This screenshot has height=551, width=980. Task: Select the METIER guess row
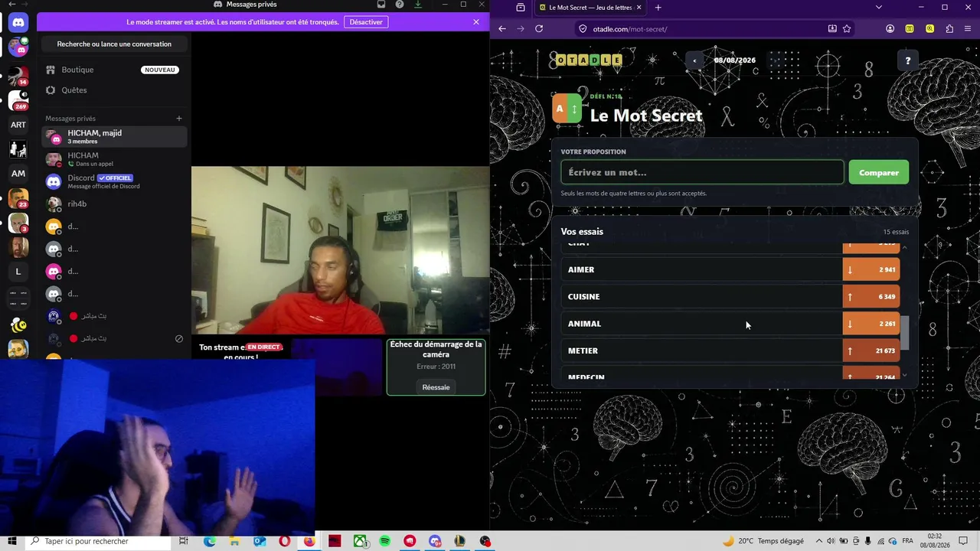[x=730, y=350]
